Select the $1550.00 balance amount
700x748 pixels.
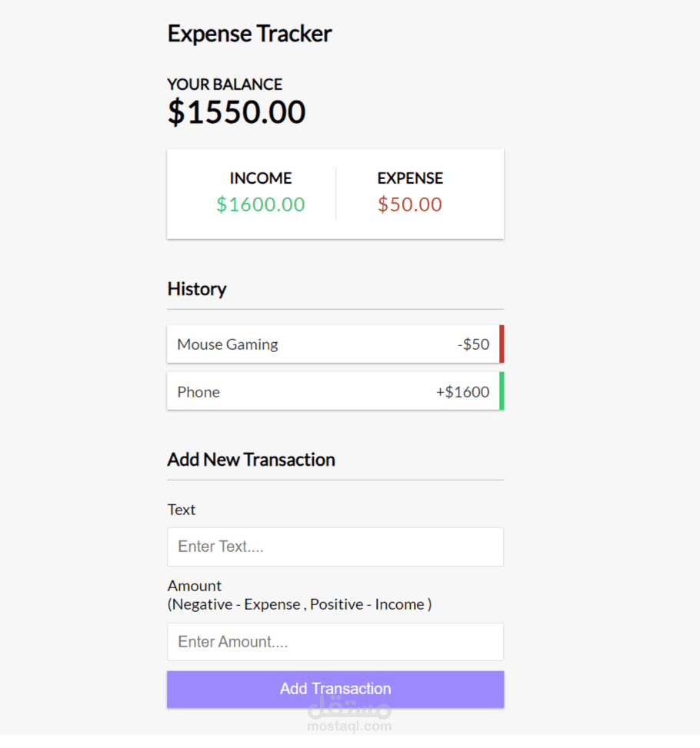[x=236, y=111]
